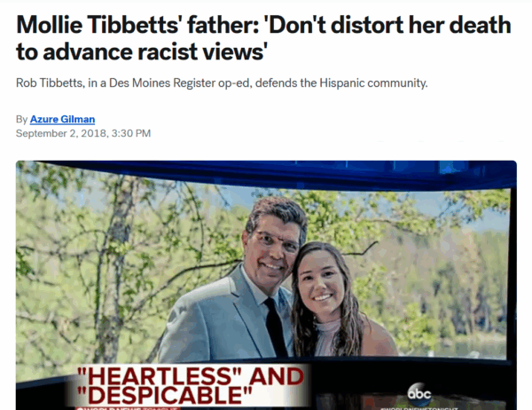The height and width of the screenshot is (410, 532).
Task: Click the abc network logo
Action: click(x=419, y=394)
